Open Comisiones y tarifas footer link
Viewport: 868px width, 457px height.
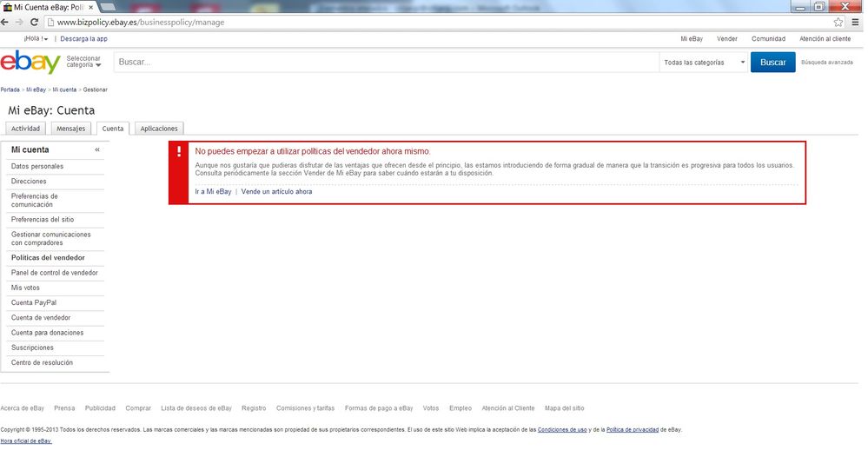(306, 408)
